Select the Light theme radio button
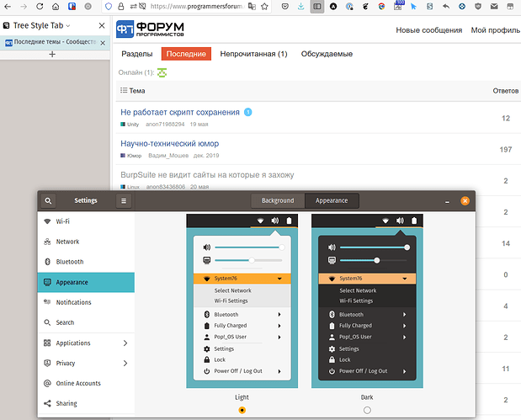The height and width of the screenshot is (420, 521). click(x=242, y=410)
